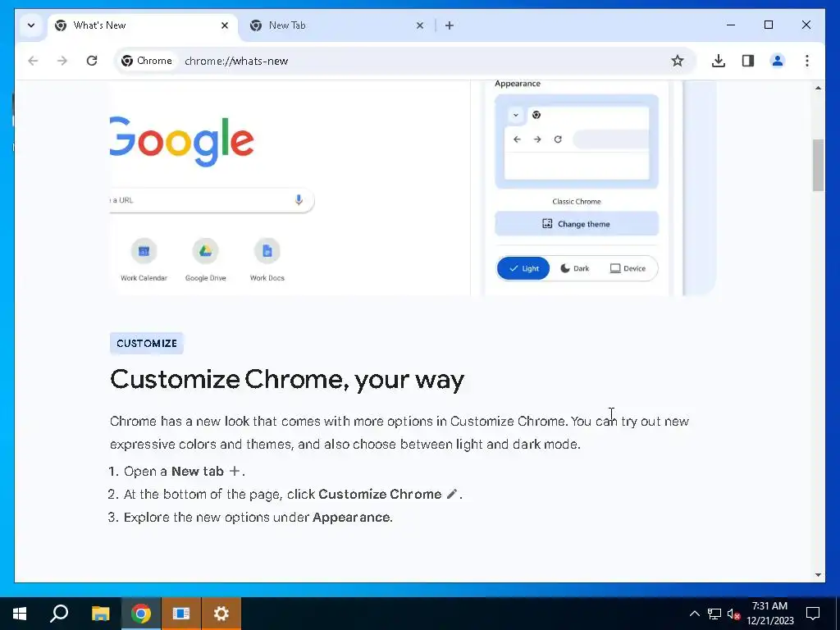Click the Appearance label in preview panel

(518, 84)
